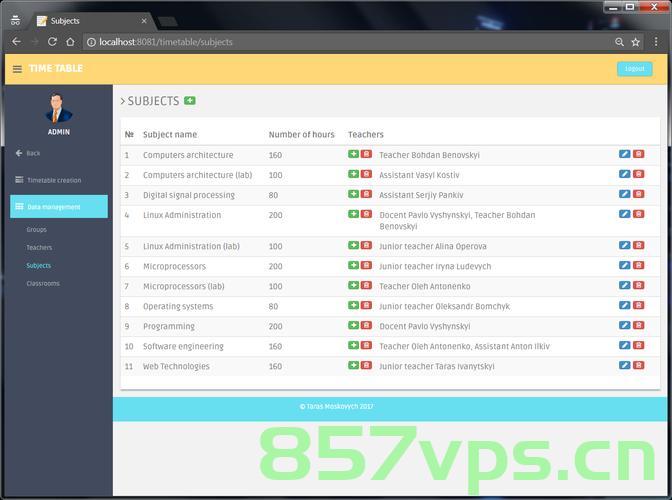The width and height of the screenshot is (672, 500).
Task: Click 'Junior teacher Taras Ivanytskyi' text
Action: (436, 366)
